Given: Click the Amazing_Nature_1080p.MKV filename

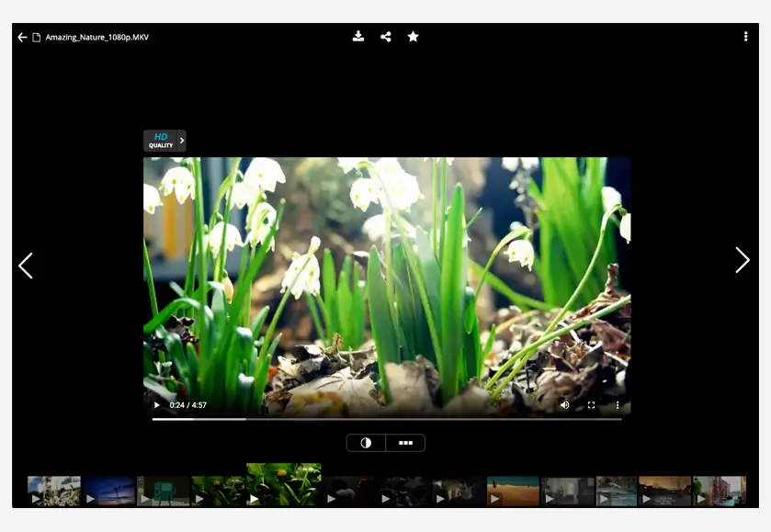Looking at the screenshot, I should click(96, 38).
